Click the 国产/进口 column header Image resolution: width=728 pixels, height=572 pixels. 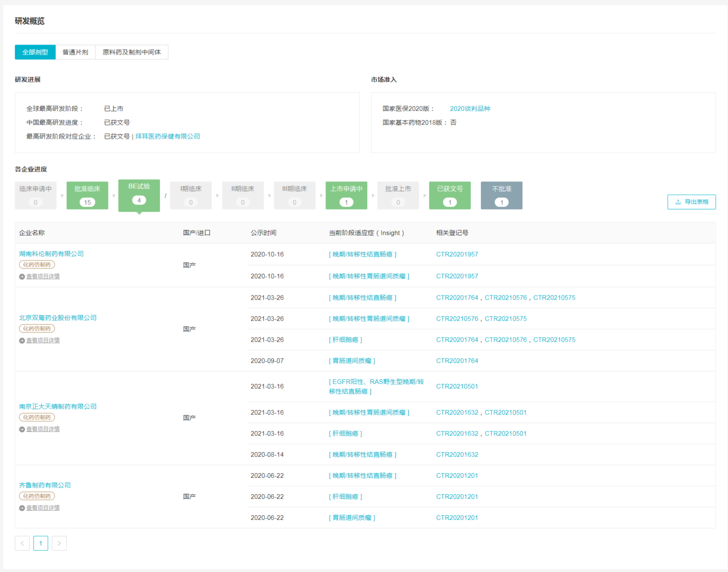[x=197, y=233]
